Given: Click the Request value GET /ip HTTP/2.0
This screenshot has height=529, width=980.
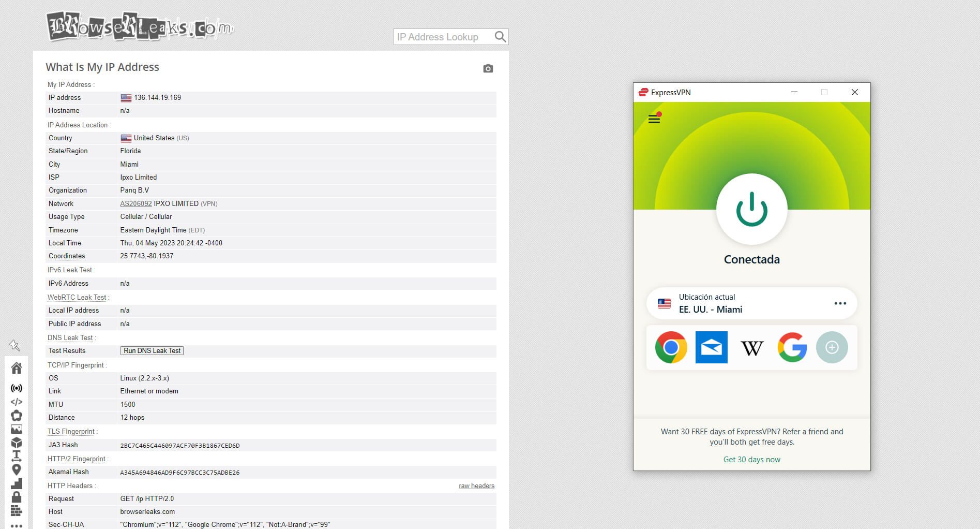Looking at the screenshot, I should click(147, 498).
